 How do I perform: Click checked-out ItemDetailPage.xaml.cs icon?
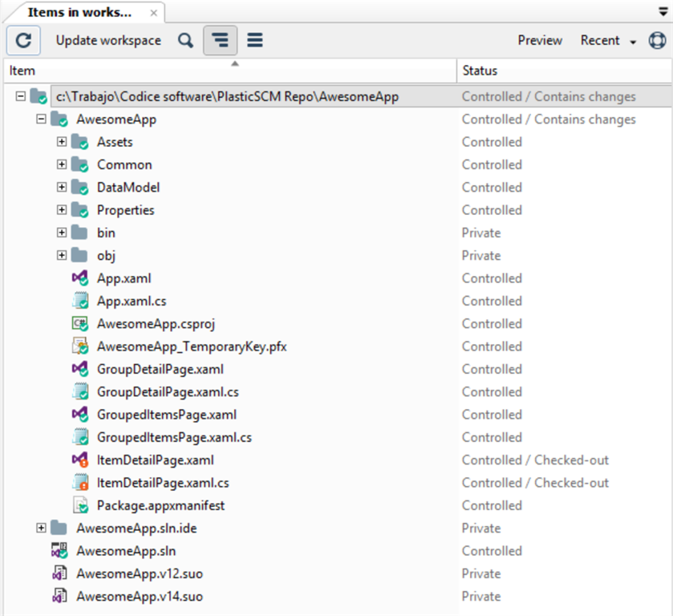(x=80, y=483)
